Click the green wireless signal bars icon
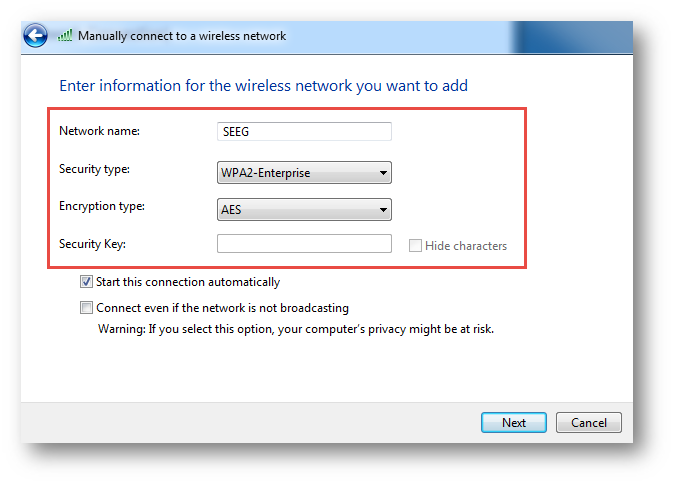 (x=65, y=36)
